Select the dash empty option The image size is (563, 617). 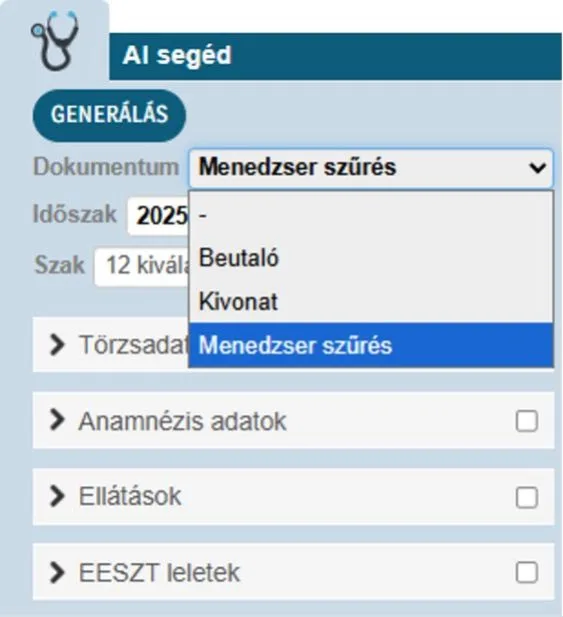coord(371,215)
